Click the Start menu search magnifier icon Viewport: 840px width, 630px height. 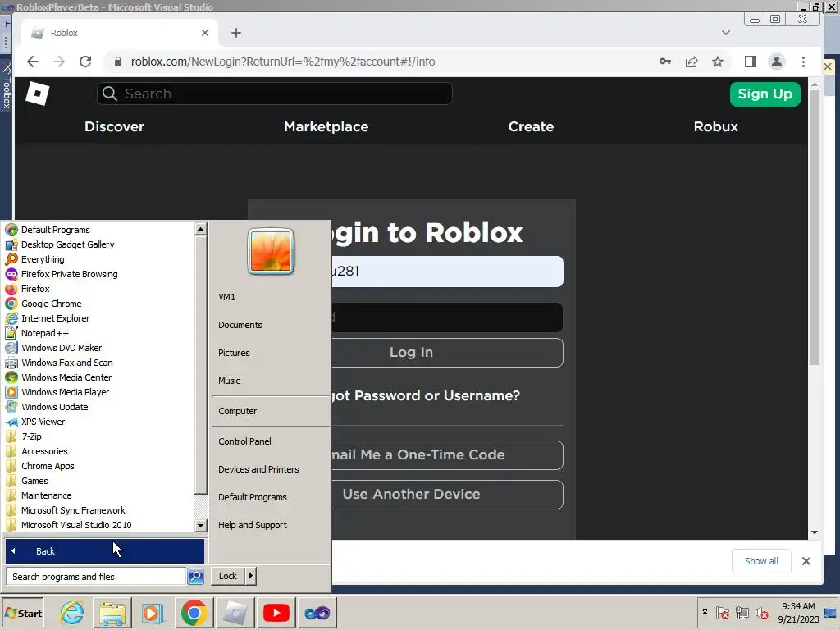point(195,577)
